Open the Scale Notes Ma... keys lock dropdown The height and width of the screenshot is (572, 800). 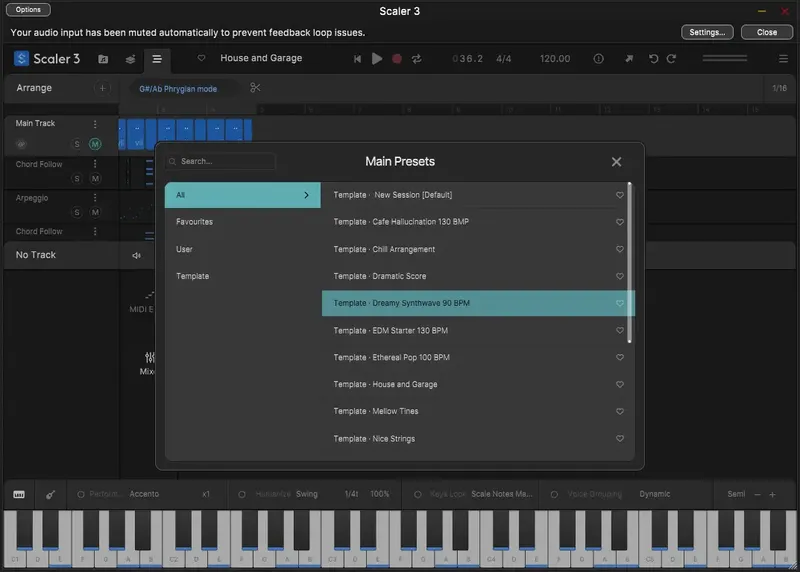[x=502, y=494]
